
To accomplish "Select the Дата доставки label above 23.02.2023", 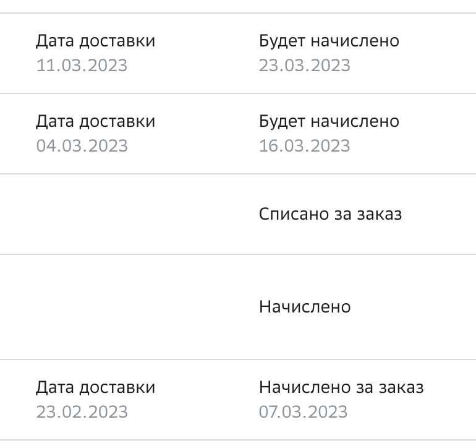I will [x=96, y=387].
